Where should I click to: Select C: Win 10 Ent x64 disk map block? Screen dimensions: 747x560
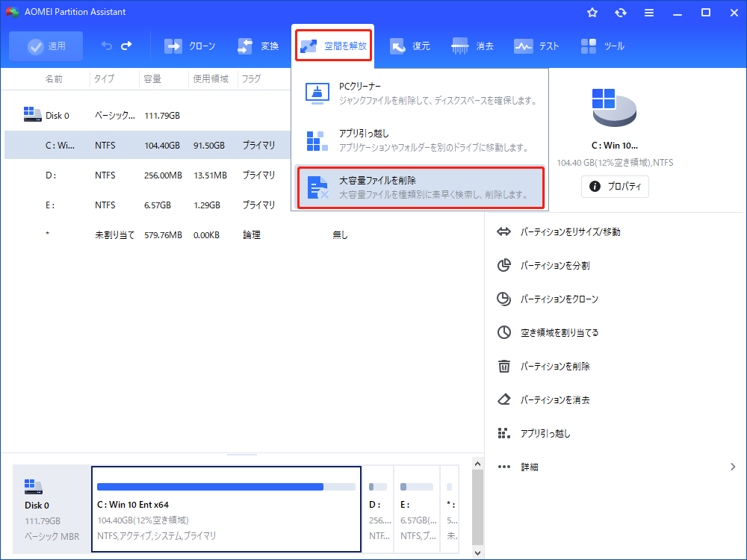[226, 509]
